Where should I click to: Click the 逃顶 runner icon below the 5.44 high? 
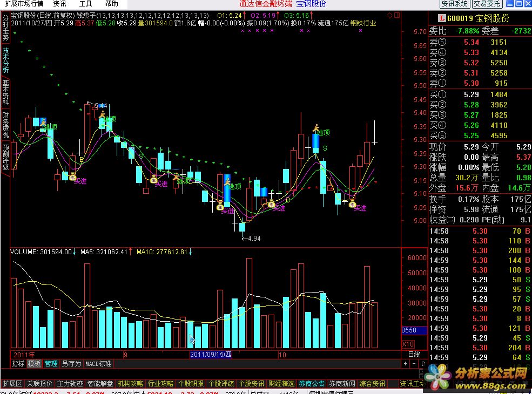[102, 114]
